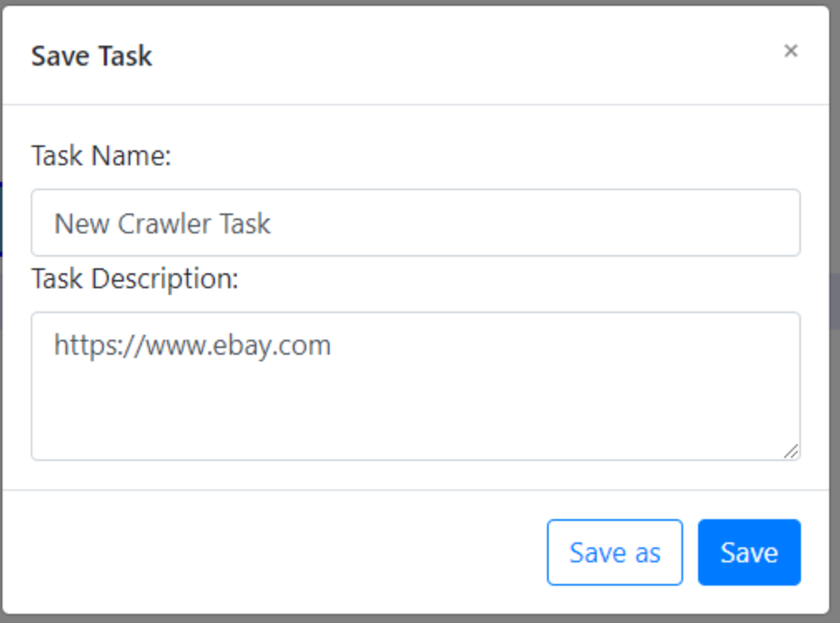Click blank footer area left of Save as

(x=268, y=552)
